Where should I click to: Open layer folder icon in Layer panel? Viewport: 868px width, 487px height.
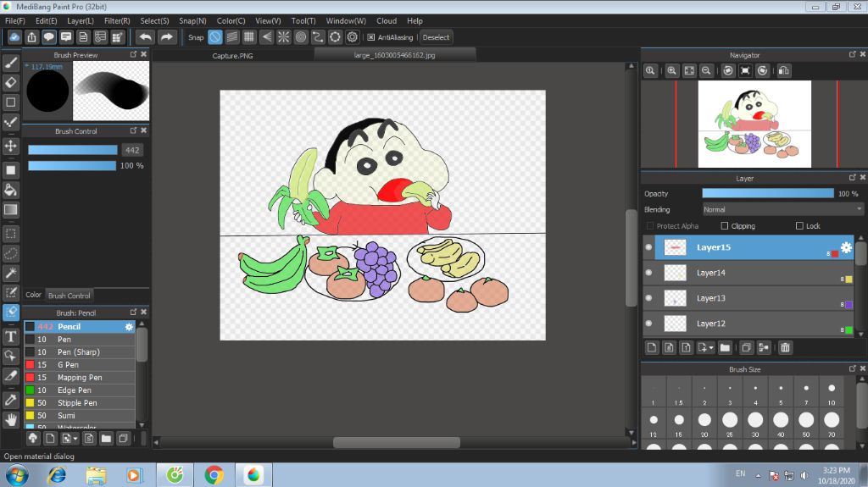click(725, 347)
